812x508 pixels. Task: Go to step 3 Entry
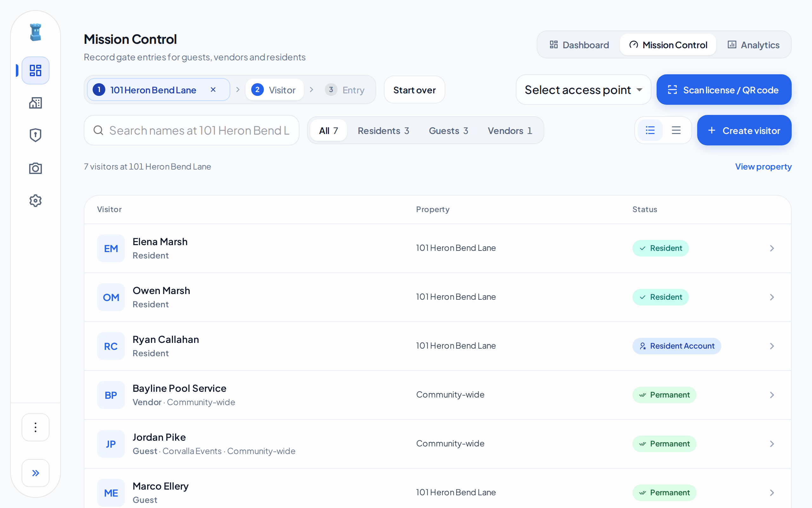point(344,90)
